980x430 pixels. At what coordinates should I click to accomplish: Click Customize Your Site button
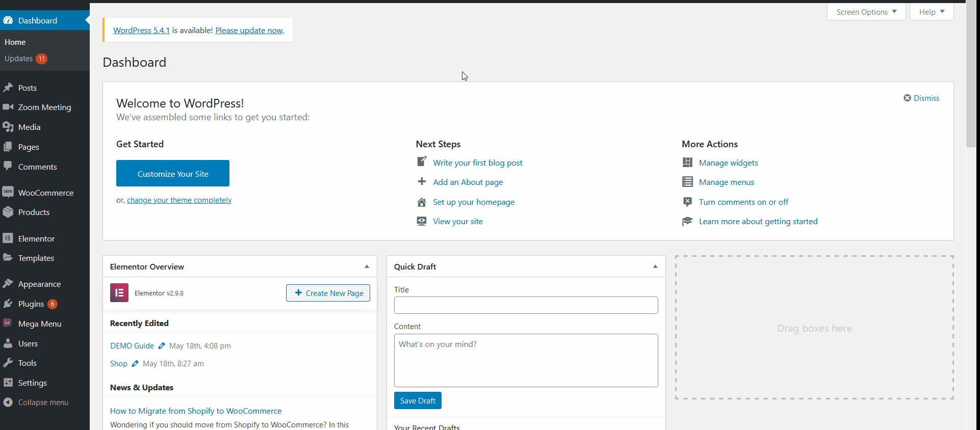coord(173,173)
